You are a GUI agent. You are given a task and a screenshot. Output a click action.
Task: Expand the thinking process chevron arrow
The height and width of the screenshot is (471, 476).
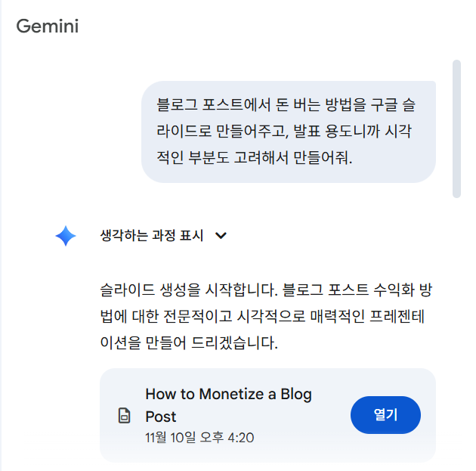point(221,236)
